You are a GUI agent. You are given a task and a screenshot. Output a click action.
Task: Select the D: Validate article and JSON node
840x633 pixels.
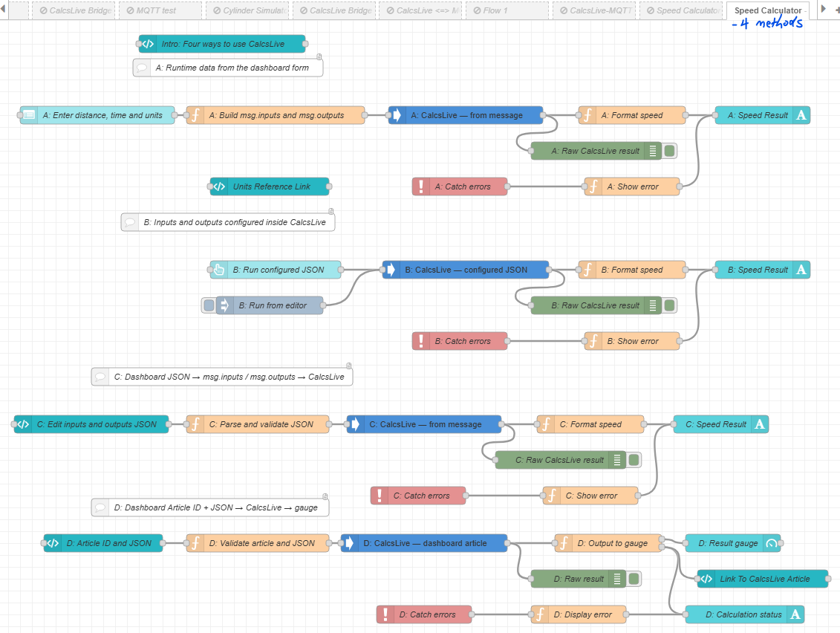pos(258,544)
